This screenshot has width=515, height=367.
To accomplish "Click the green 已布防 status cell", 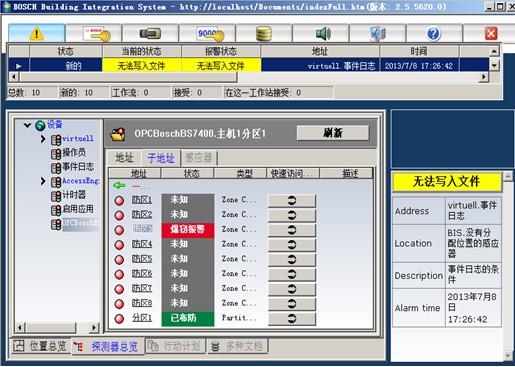I will tap(188, 318).
